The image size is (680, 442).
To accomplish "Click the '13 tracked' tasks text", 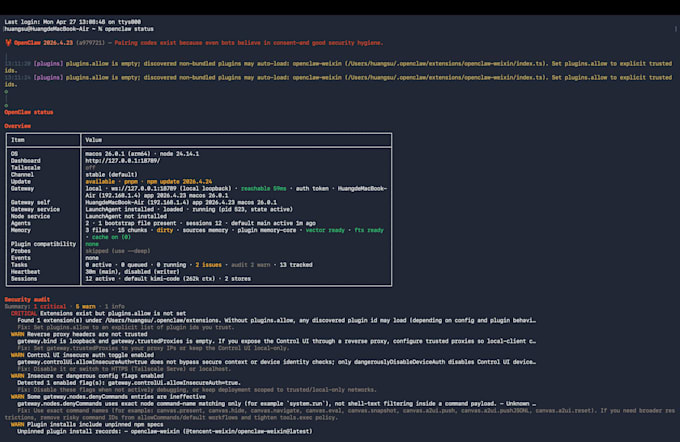I will coord(296,265).
